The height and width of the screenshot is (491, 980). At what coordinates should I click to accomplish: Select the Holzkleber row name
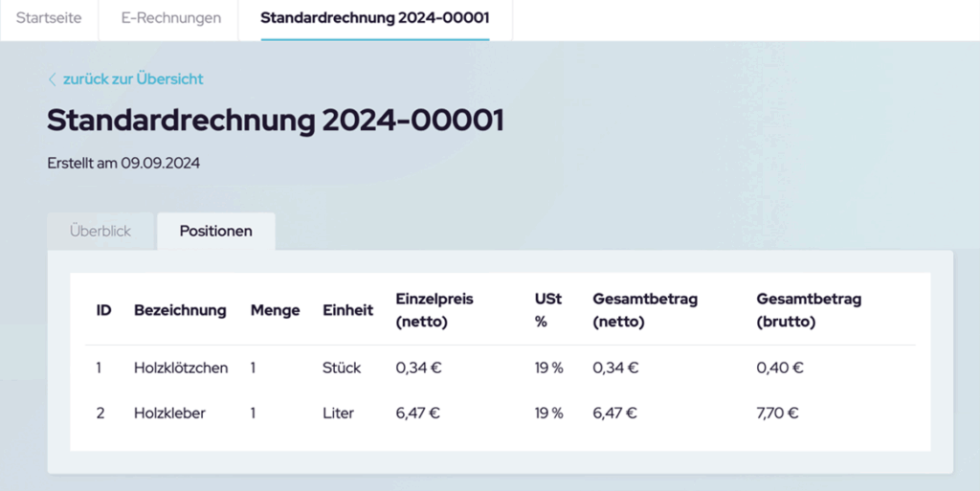(x=170, y=413)
